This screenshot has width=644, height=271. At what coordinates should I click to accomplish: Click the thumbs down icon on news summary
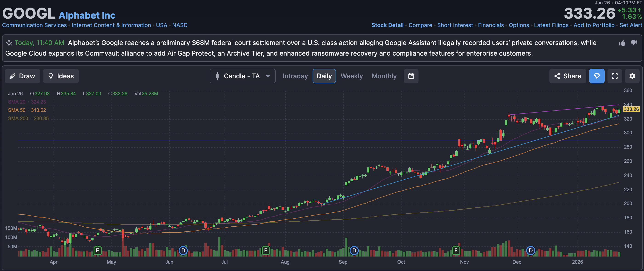click(634, 43)
